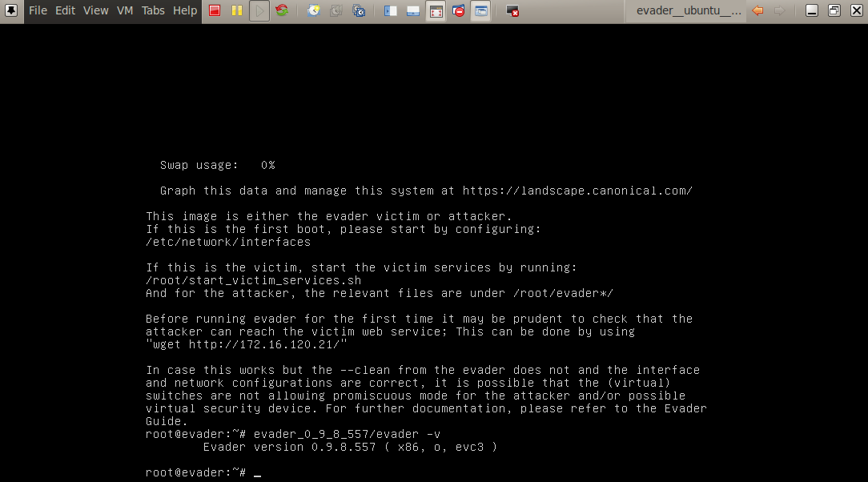Expand the Tabs menu
868x482 pixels.
153,11
